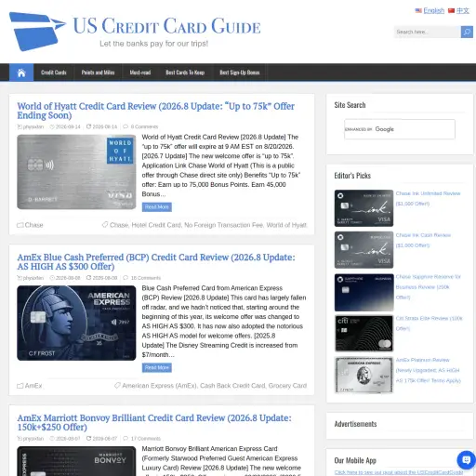Open the Points and Miles menu
The height and width of the screenshot is (476, 476).
coord(98,73)
